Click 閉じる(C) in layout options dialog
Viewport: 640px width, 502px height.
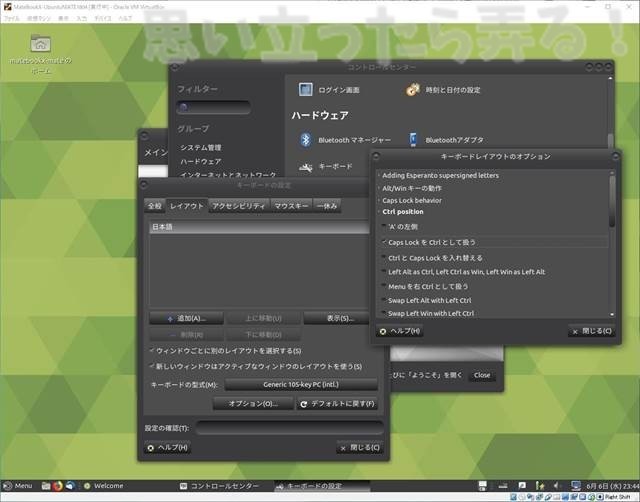592,331
